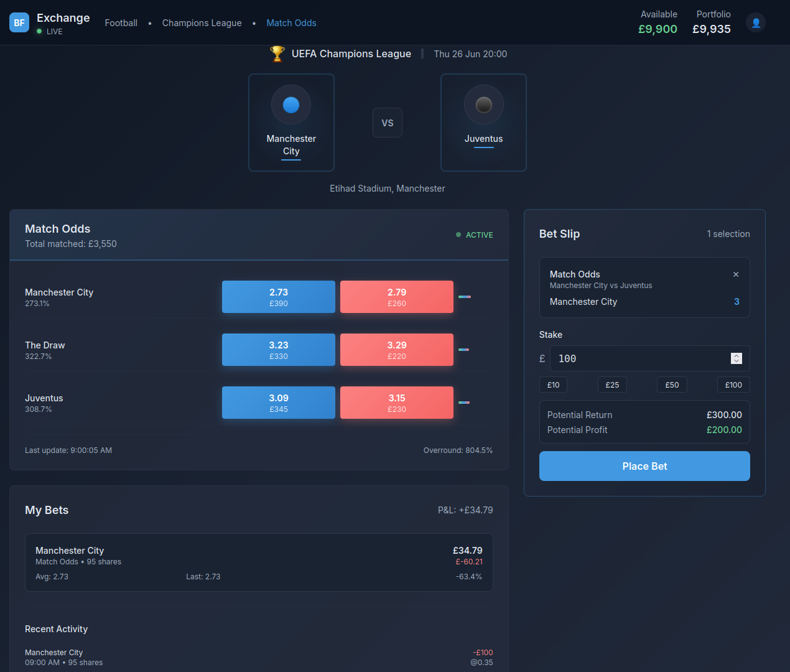Click the trend indicator beside The Draw odds
The height and width of the screenshot is (672, 790).
tap(464, 350)
